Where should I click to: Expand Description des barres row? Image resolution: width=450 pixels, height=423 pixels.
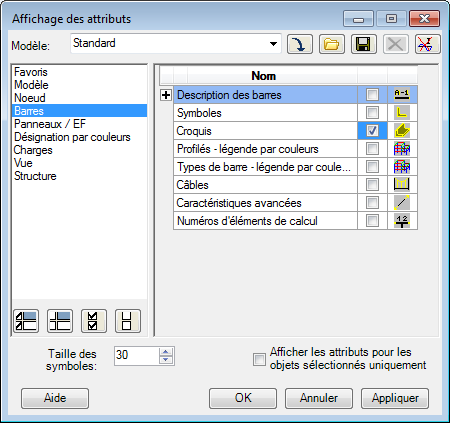pyautogui.click(x=166, y=95)
